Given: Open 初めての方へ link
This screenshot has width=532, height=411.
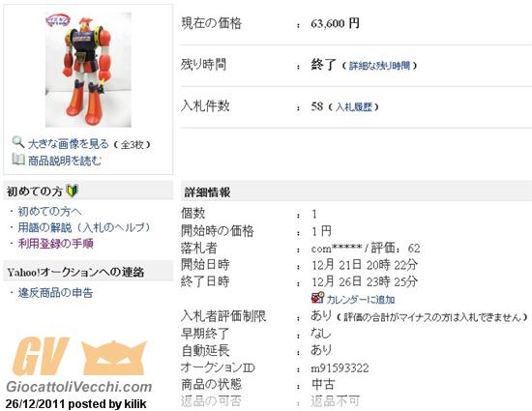Looking at the screenshot, I should pos(50,212).
